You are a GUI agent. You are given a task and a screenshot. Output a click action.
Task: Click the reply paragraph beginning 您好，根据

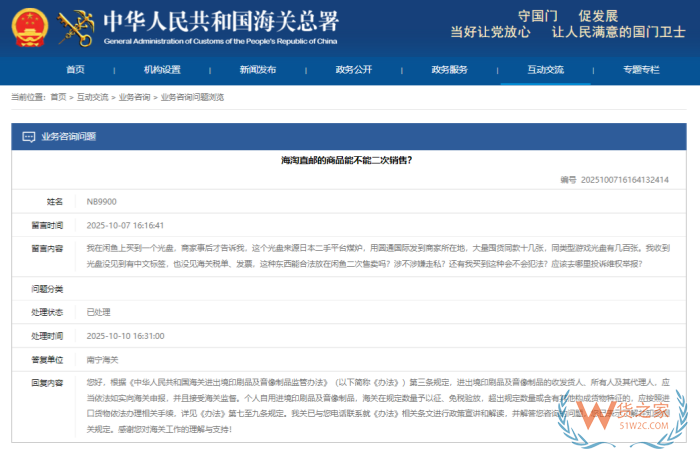(378, 406)
